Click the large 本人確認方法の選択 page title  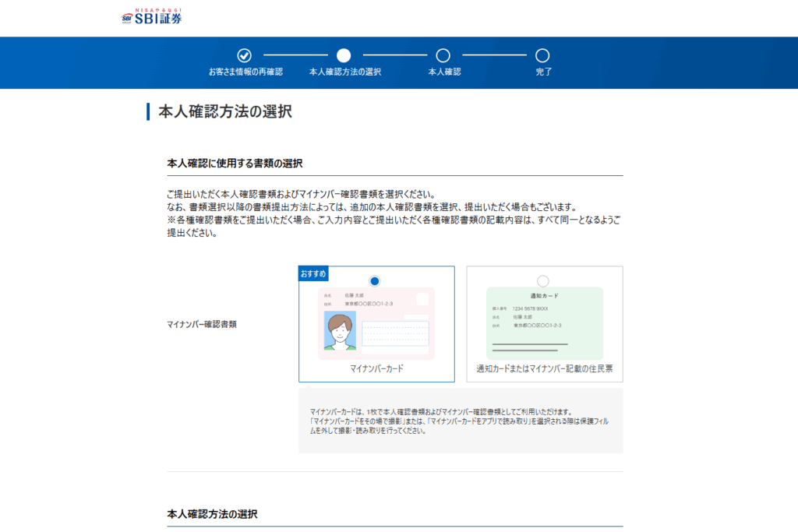coord(225,111)
